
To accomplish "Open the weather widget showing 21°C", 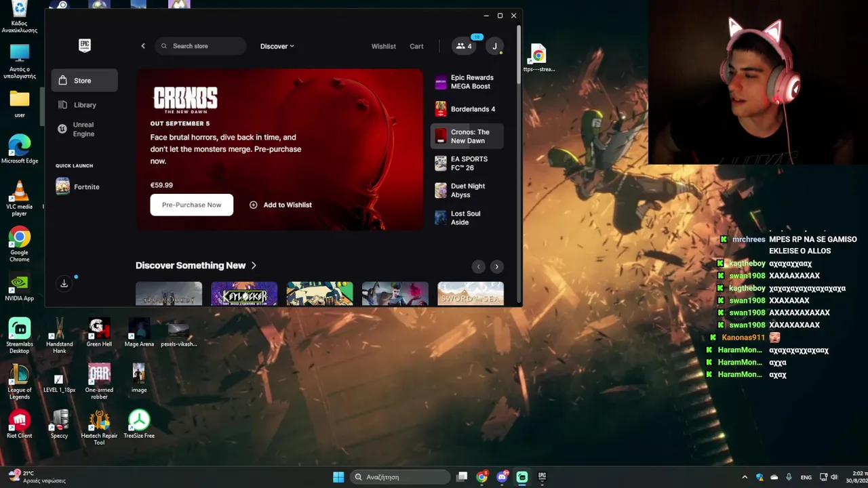I will coord(37,476).
